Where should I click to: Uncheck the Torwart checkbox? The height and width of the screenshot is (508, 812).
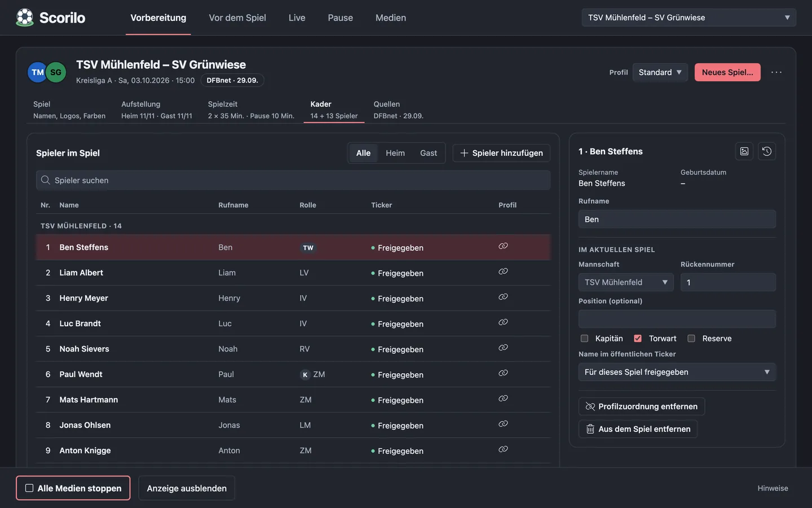click(x=638, y=339)
